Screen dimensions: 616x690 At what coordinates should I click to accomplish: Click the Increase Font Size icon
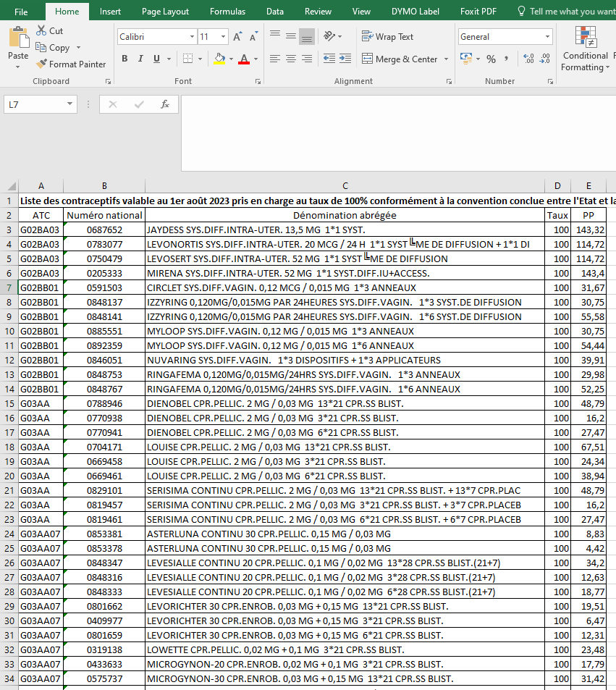tap(237, 37)
